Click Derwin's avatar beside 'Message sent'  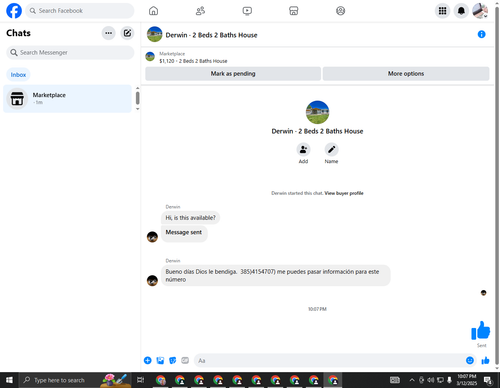[152, 237]
